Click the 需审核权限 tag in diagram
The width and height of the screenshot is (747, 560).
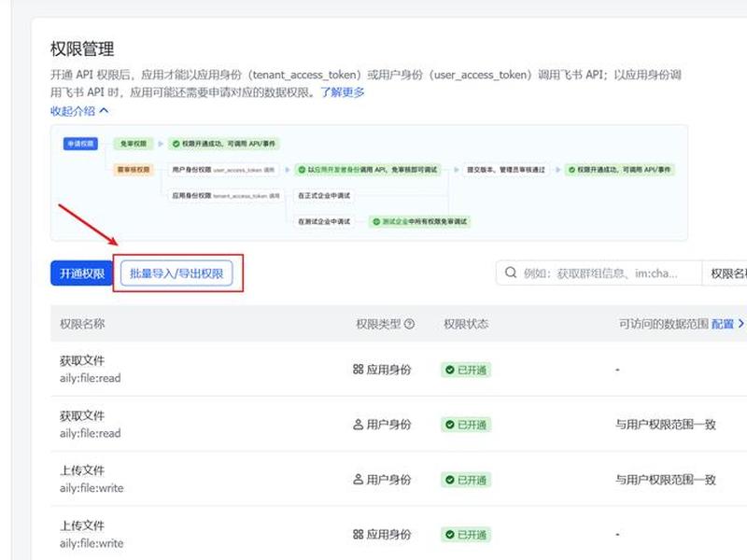point(134,170)
